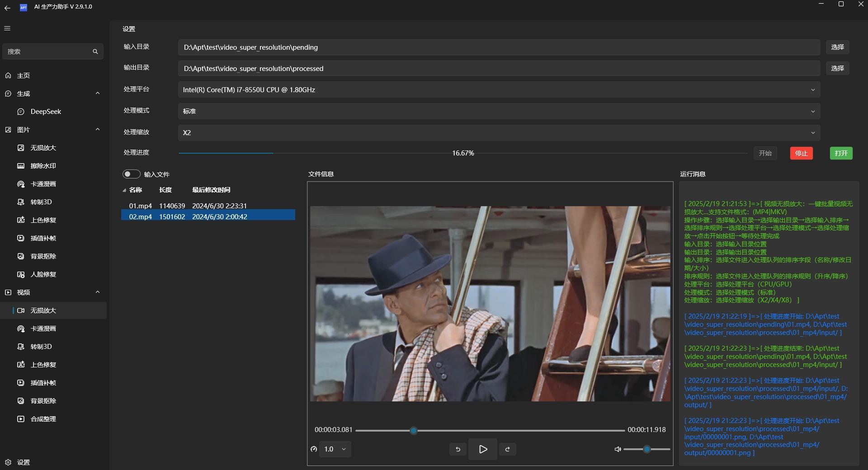Click the playback speed gauge icon
The width and height of the screenshot is (868, 470).
[x=314, y=449]
